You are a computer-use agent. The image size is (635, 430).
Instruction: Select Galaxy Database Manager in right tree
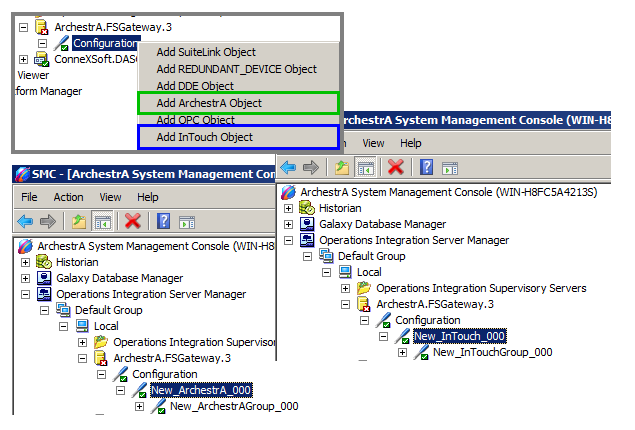382,224
